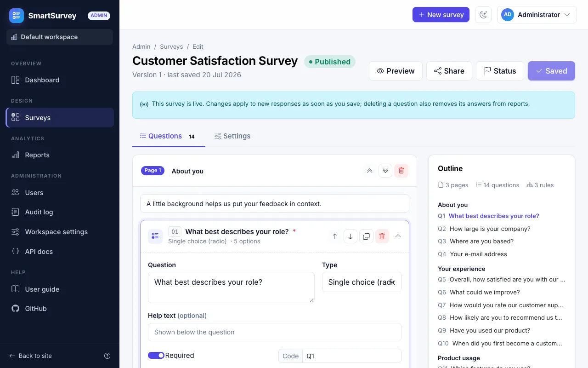588x368 pixels.
Task: Click Back to site link
Action: [x=31, y=356]
